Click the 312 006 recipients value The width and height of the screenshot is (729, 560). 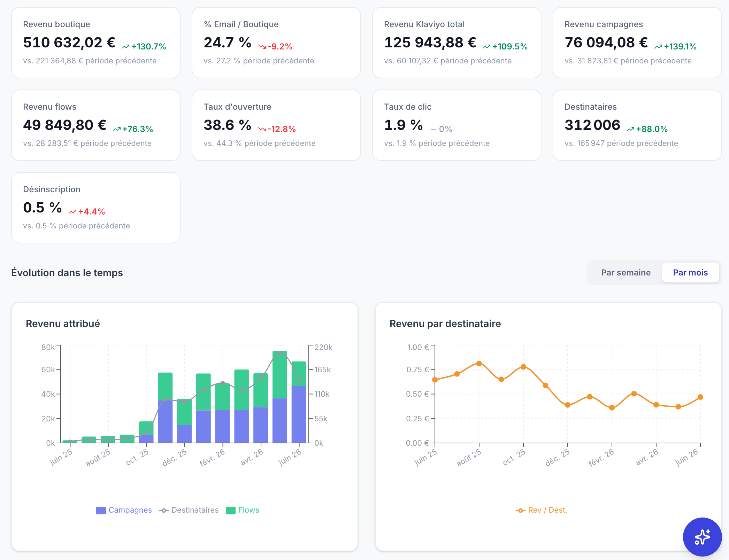[x=592, y=125]
